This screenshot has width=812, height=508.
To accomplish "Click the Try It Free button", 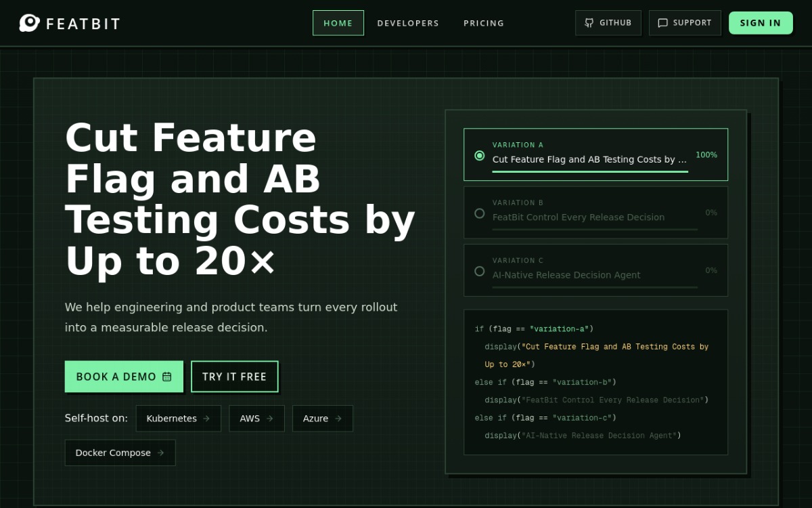I will (234, 377).
